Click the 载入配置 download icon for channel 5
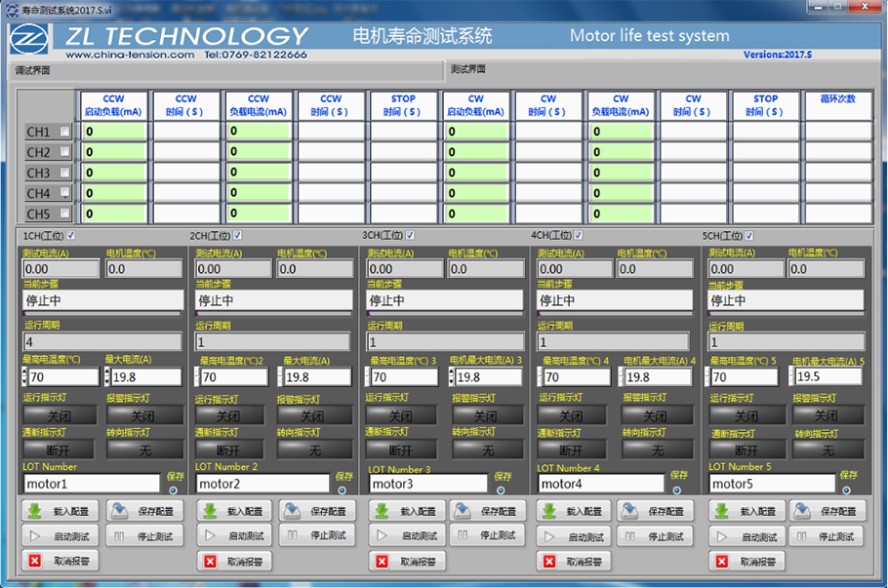The width and height of the screenshot is (888, 588). coord(722,512)
